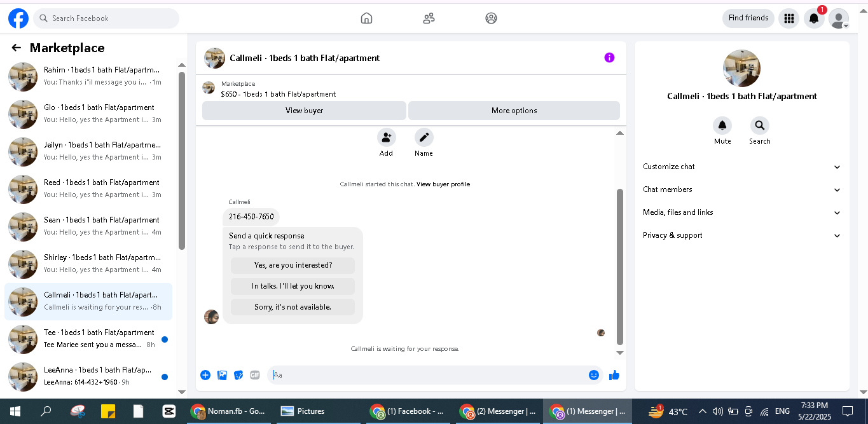Open Sean conversation

(88, 226)
